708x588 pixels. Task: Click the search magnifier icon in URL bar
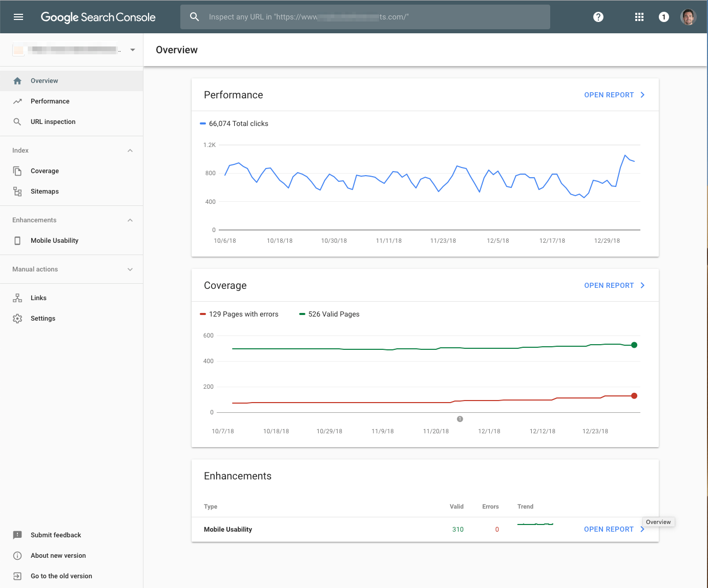pyautogui.click(x=195, y=17)
